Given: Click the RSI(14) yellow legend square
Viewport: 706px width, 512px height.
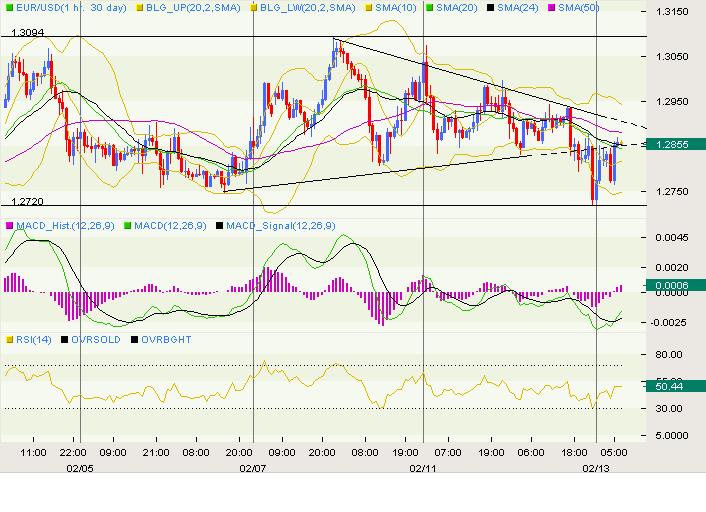Looking at the screenshot, I should point(9,340).
